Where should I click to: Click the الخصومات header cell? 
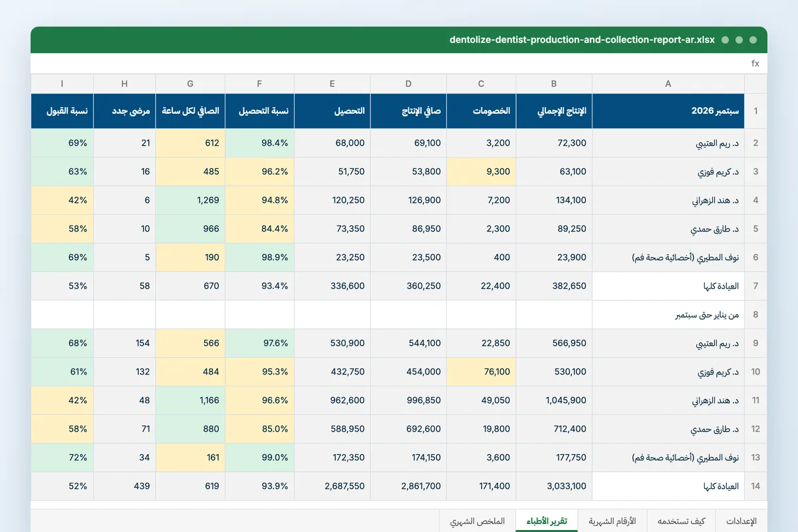481,111
